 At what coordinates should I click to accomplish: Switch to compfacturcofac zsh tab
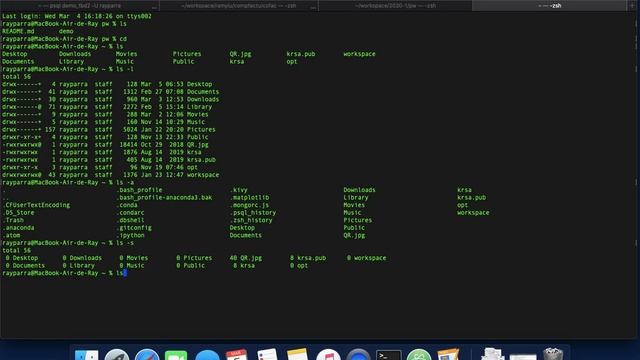click(x=238, y=6)
